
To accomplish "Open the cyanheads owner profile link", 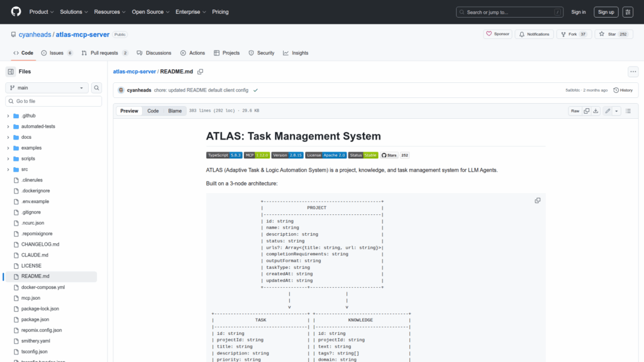I will (x=35, y=35).
